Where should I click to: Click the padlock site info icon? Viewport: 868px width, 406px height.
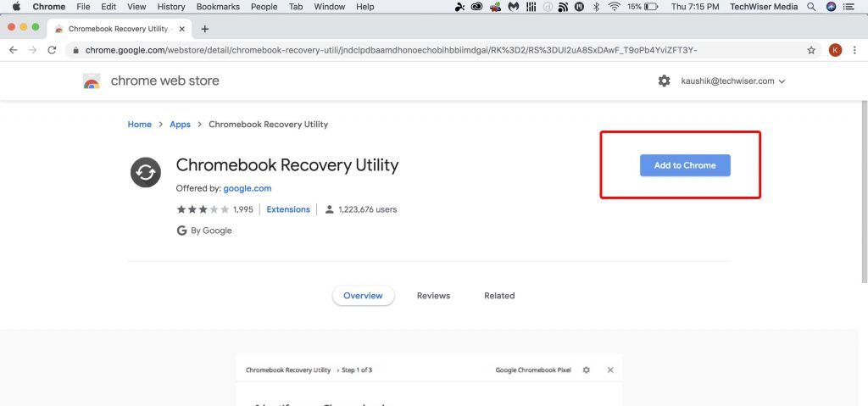pos(75,50)
